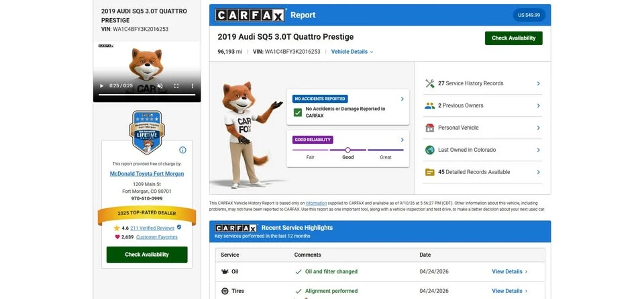644x299 pixels.
Task: Click sidebar Check Availability button
Action: (x=147, y=255)
